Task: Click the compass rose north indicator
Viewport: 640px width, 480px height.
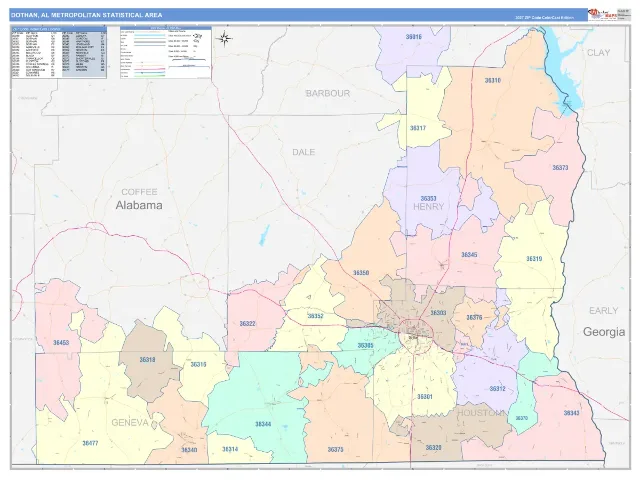Action: pyautogui.click(x=224, y=39)
